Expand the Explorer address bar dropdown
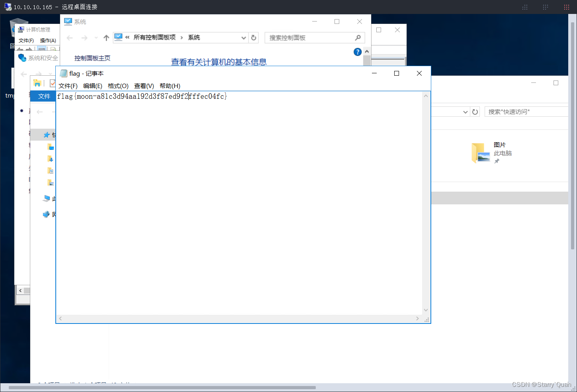 coord(465,112)
